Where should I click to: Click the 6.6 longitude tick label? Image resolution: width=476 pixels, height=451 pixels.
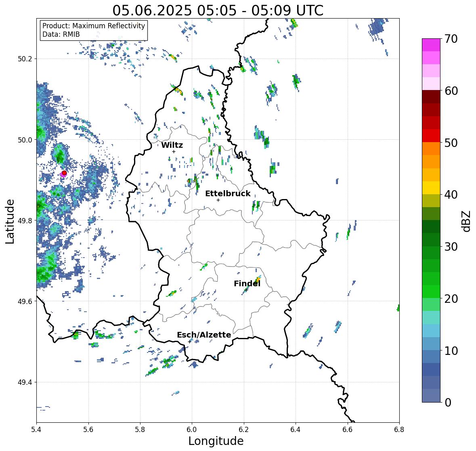pos(347,430)
